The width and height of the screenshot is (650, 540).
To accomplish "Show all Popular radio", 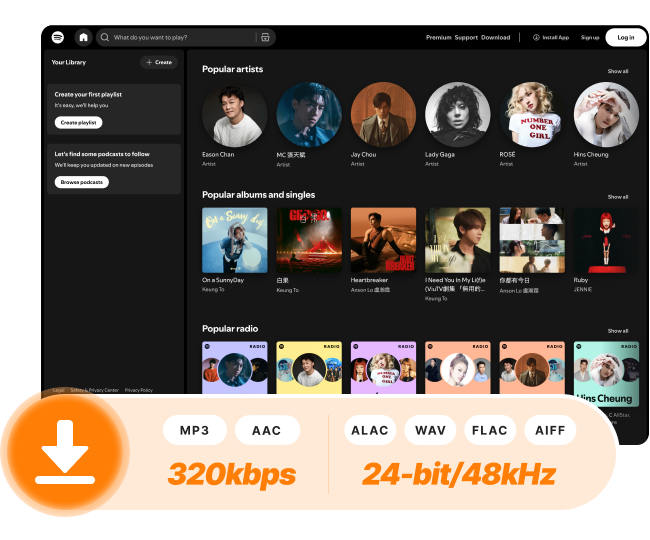I will click(x=618, y=331).
